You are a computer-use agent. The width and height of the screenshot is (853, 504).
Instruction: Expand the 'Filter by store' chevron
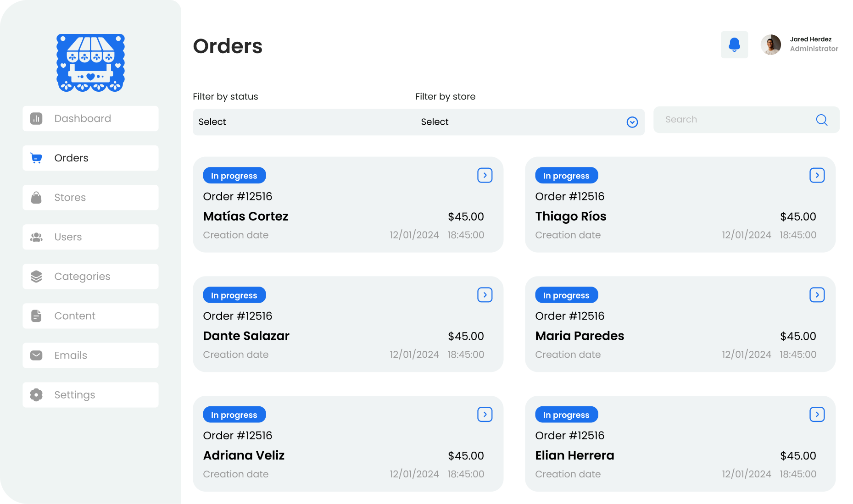pyautogui.click(x=632, y=122)
